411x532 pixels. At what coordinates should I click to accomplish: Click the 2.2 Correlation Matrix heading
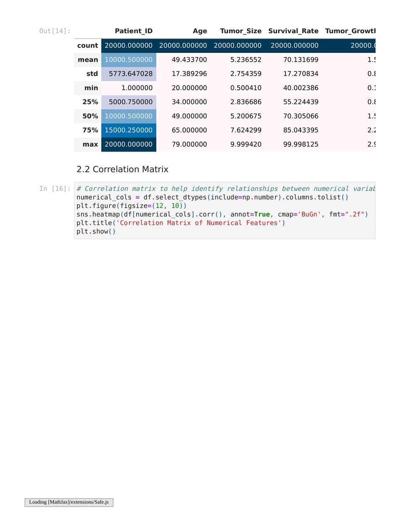[x=122, y=169]
